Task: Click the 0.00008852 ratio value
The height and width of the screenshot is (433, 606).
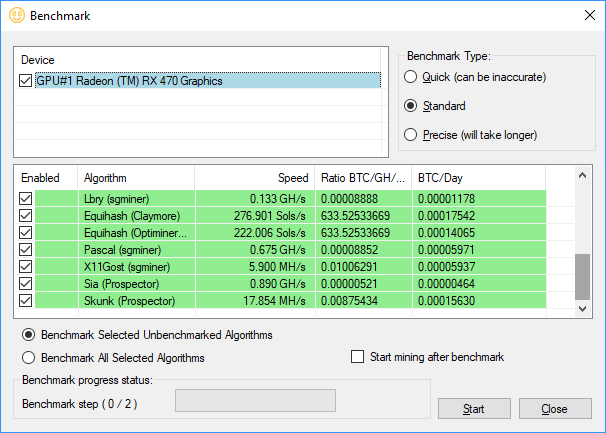Action: [x=349, y=250]
